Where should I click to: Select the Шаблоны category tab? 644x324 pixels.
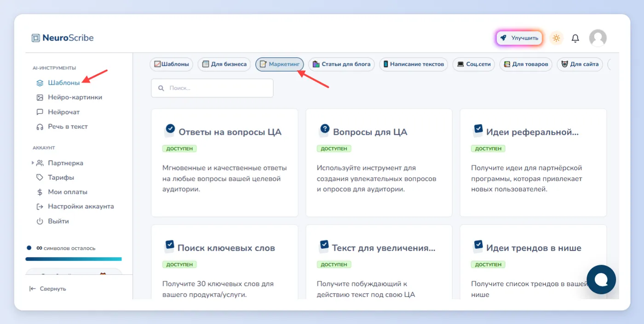coord(172,64)
